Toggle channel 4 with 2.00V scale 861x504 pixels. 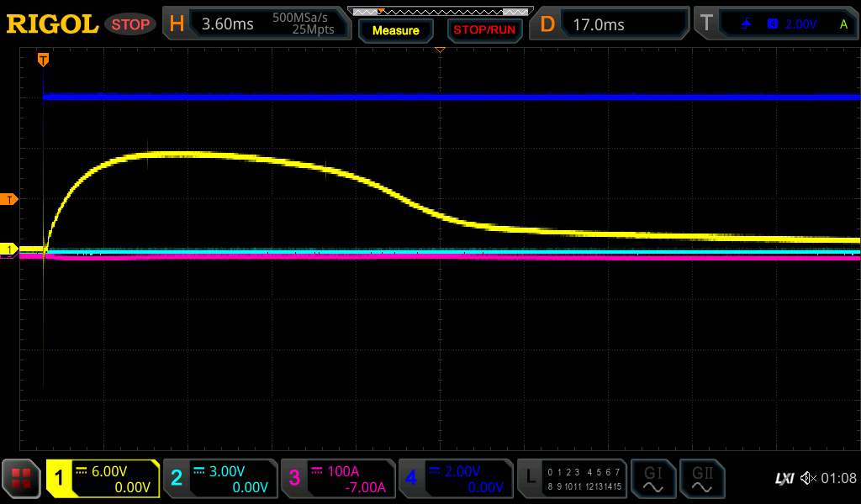tap(455, 479)
